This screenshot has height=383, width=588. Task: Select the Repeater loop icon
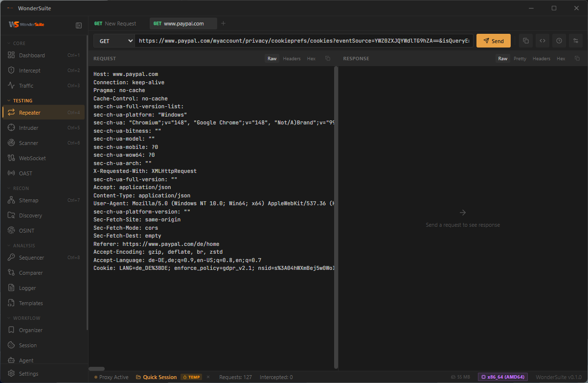tap(11, 113)
